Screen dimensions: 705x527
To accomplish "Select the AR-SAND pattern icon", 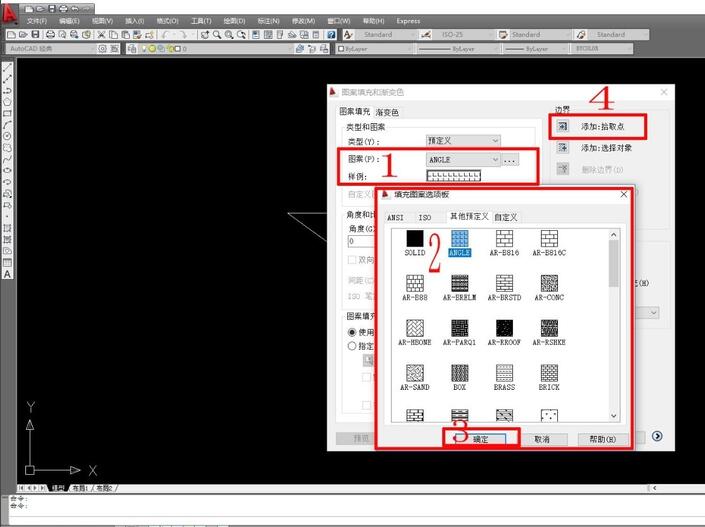I will pos(414,373).
